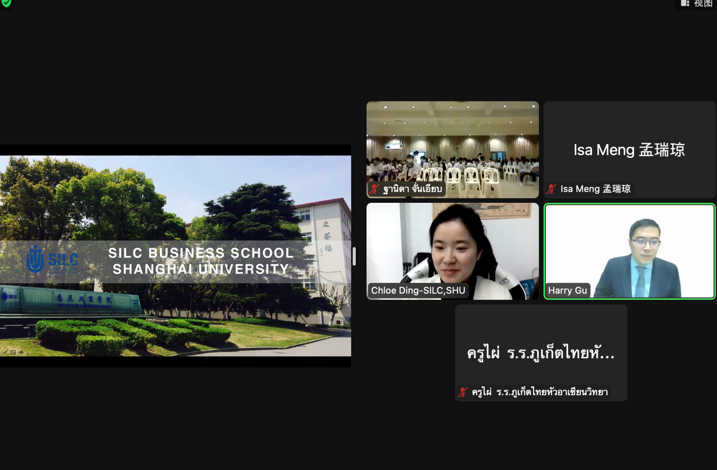This screenshot has height=470, width=717.
Task: Click the divider handle beside shared screen
Action: pyautogui.click(x=354, y=256)
